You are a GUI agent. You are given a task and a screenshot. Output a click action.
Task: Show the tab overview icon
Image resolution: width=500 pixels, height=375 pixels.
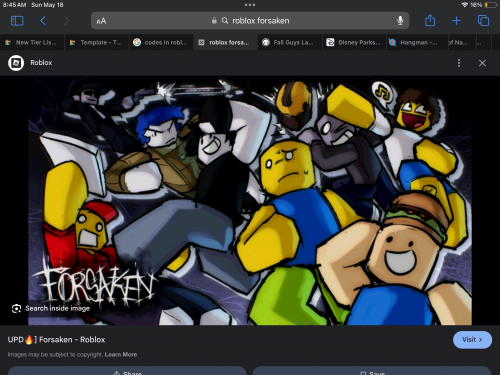(483, 21)
